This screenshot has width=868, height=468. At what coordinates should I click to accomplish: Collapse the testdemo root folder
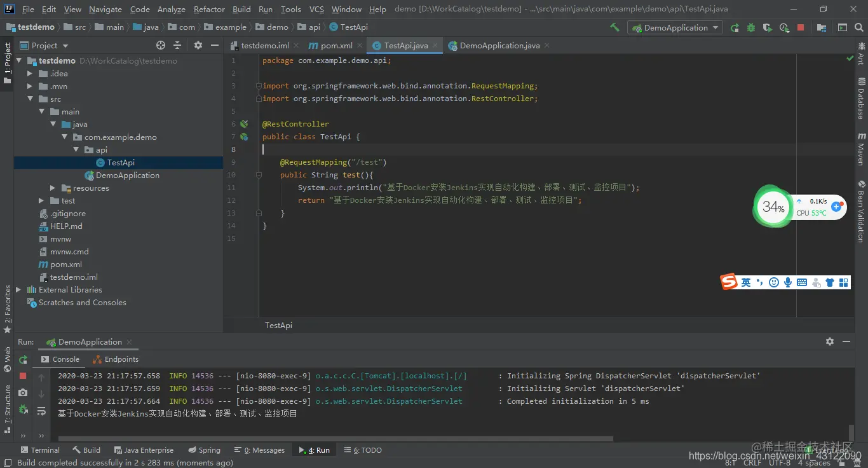point(18,61)
